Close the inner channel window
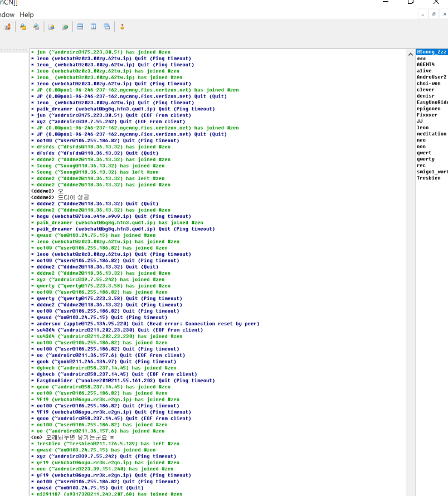448x496 pixels. click(x=444, y=14)
